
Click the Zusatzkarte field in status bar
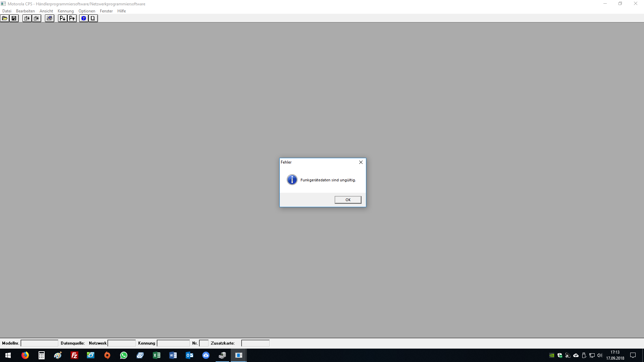point(255,343)
